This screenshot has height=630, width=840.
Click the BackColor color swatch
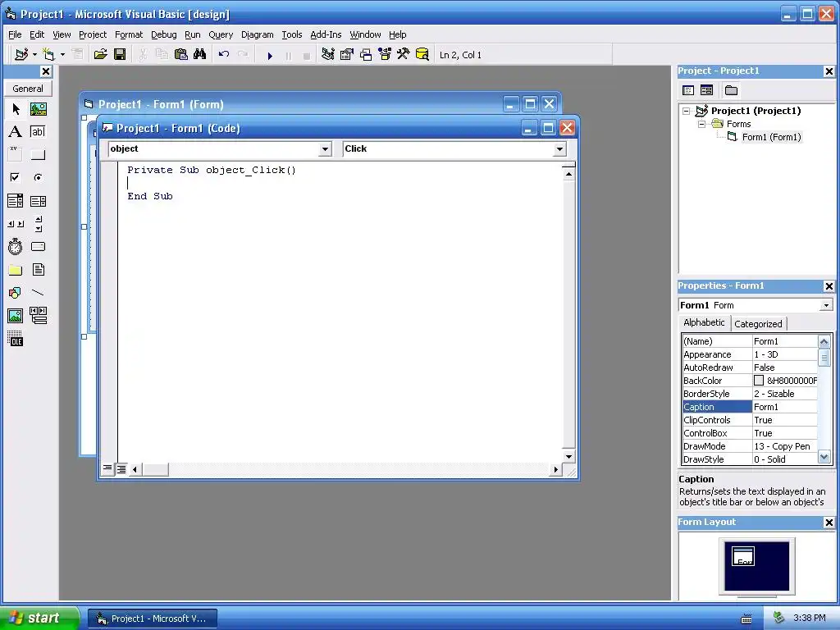[x=759, y=381]
